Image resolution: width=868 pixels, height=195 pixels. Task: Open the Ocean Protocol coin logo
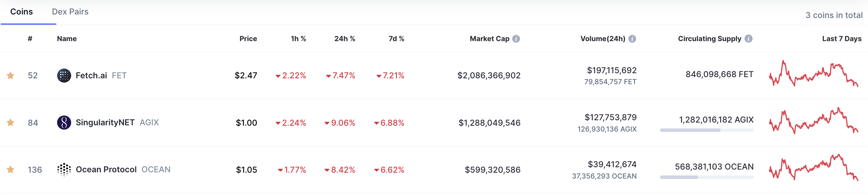pyautogui.click(x=64, y=170)
